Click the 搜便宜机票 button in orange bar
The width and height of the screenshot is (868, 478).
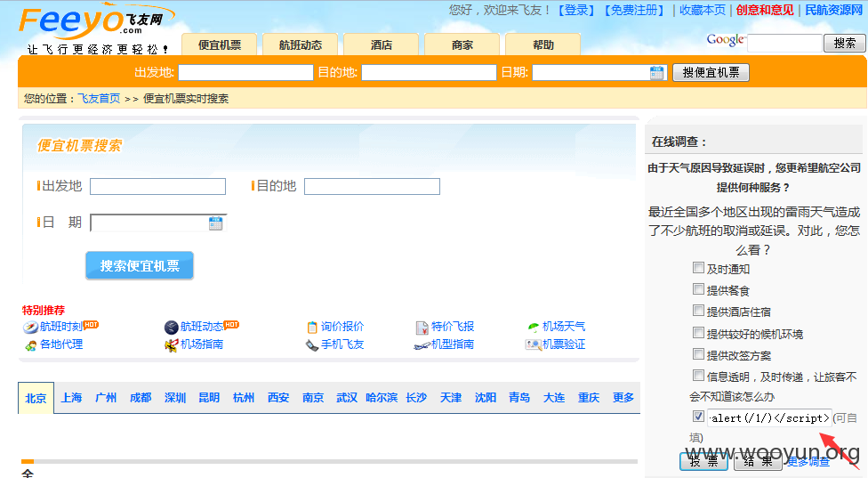pyautogui.click(x=711, y=73)
